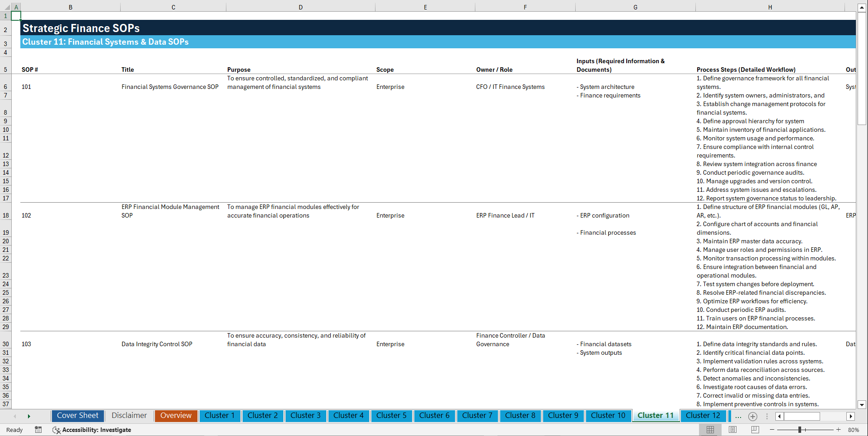Zoom in using the plus icon

839,430
